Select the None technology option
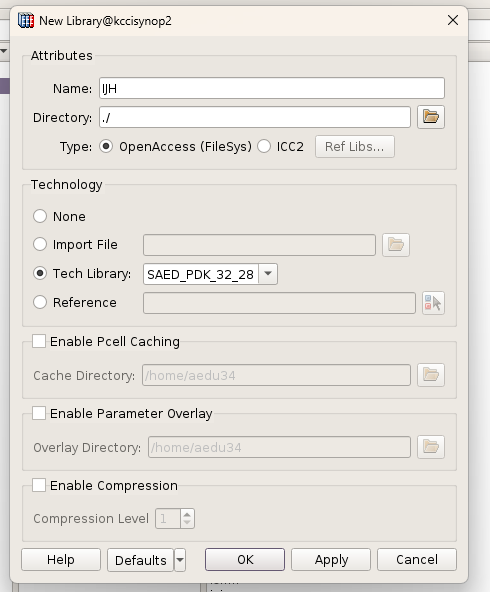The image size is (490, 592). click(x=40, y=216)
